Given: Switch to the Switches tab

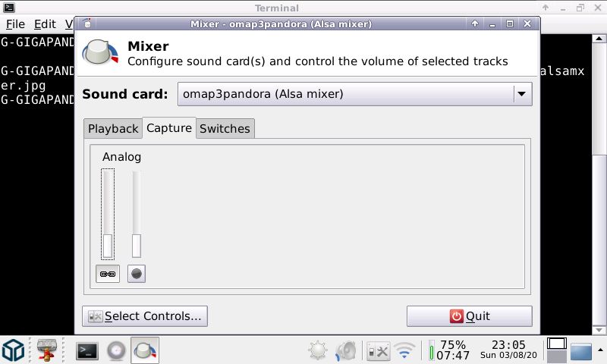Looking at the screenshot, I should pyautogui.click(x=225, y=129).
